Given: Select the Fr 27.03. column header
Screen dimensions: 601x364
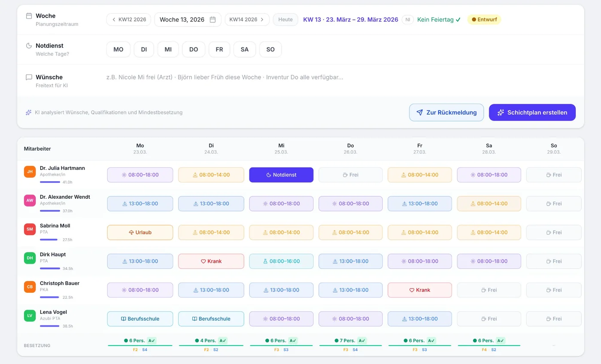Looking at the screenshot, I should click(420, 149).
